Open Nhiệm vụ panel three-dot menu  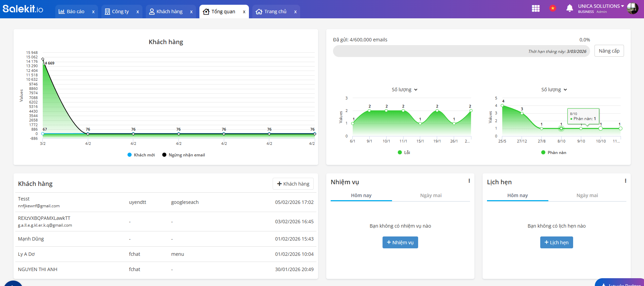(469, 181)
